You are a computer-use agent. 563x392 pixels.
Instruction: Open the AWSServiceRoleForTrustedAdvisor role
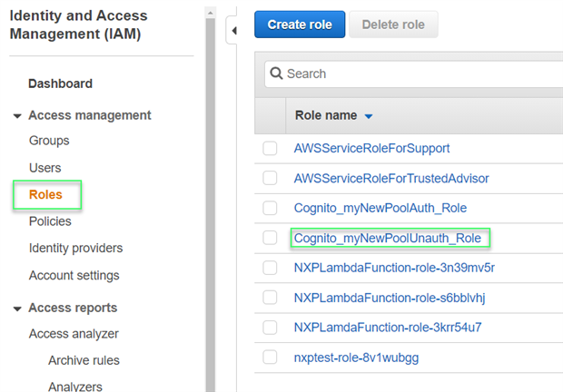(x=391, y=179)
